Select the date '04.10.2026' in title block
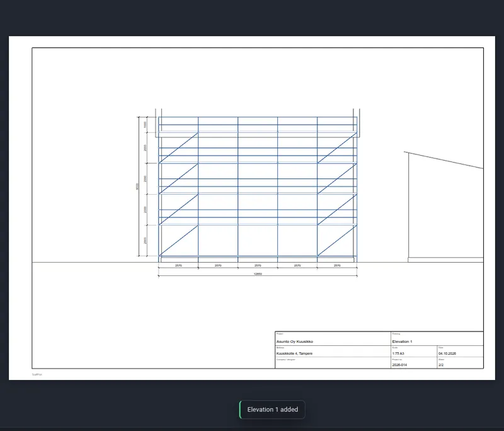 (447, 353)
